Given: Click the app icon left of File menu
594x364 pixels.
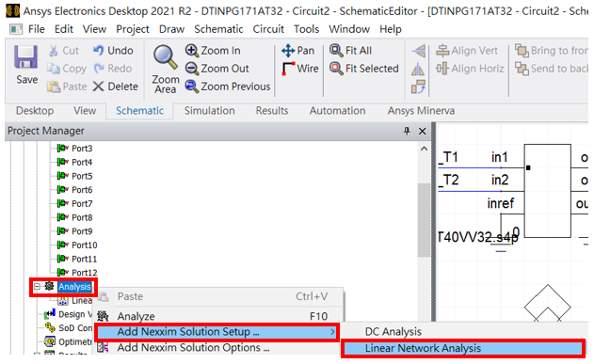Looking at the screenshot, I should pos(16,29).
